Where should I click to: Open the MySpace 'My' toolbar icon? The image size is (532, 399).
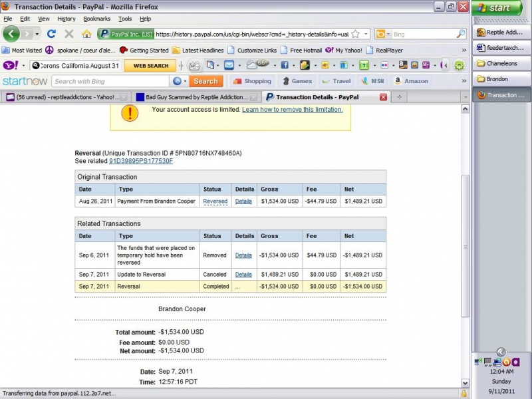(x=426, y=65)
